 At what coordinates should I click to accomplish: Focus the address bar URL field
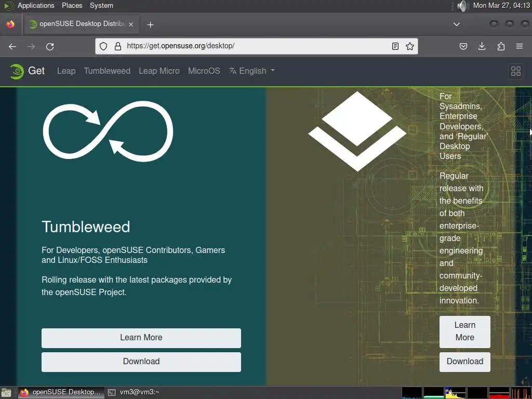point(256,46)
